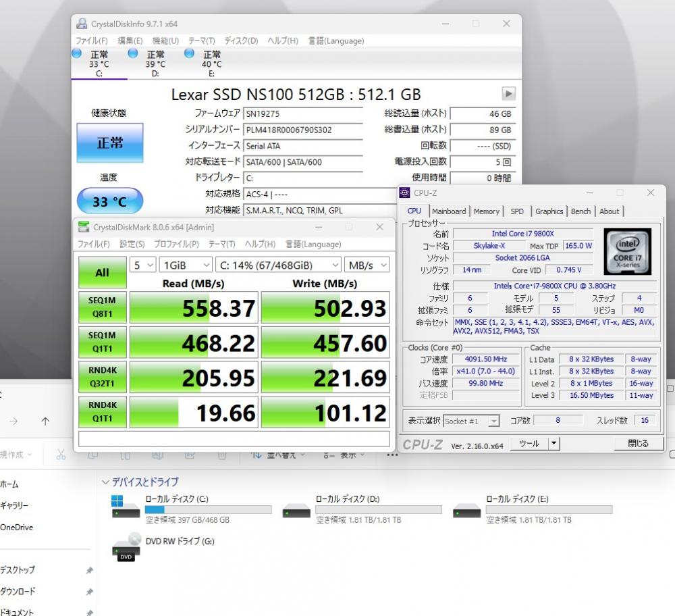Click the Local Disk (D:) capacity bar
675x616 pixels.
tap(379, 509)
